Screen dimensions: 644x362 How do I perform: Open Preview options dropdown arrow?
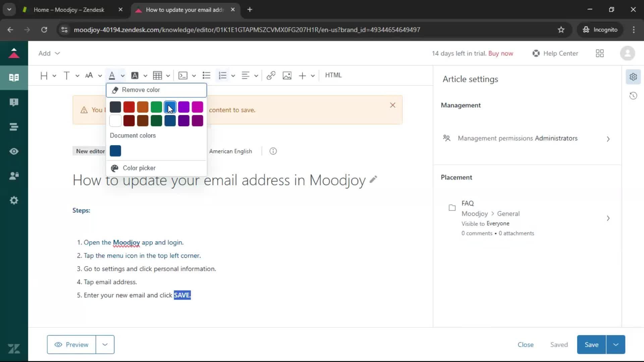pos(105,345)
